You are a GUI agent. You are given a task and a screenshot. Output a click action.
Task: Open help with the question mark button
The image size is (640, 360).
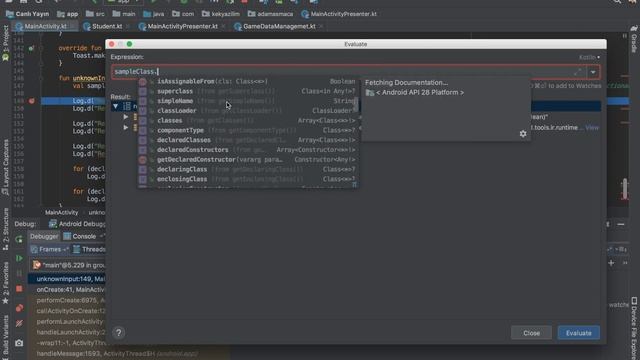(x=119, y=333)
